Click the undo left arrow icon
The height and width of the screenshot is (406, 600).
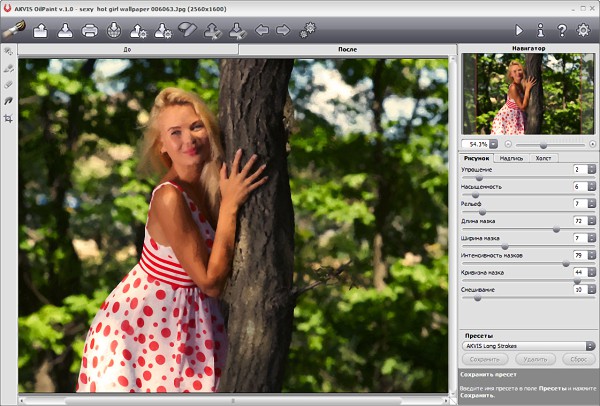tap(262, 30)
